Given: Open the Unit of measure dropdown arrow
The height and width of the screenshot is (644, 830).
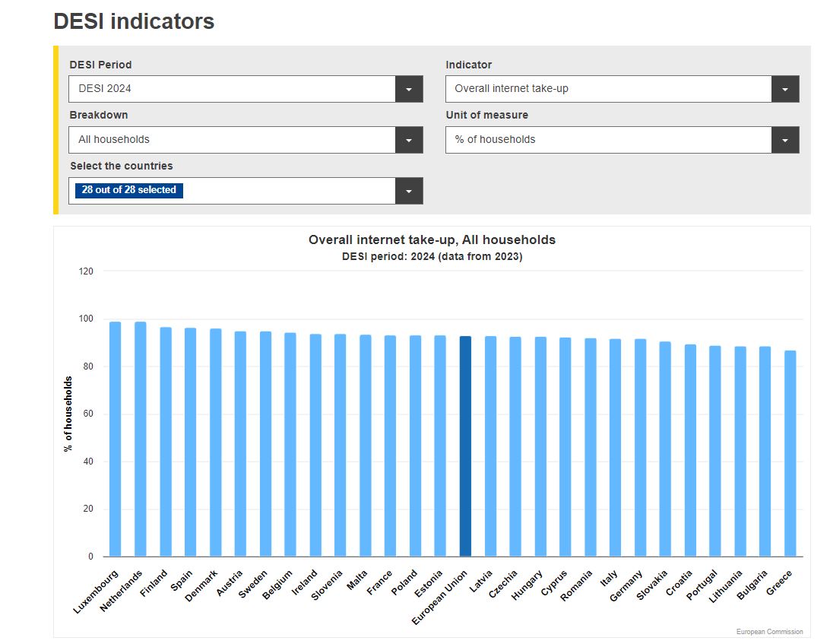Looking at the screenshot, I should [x=785, y=140].
